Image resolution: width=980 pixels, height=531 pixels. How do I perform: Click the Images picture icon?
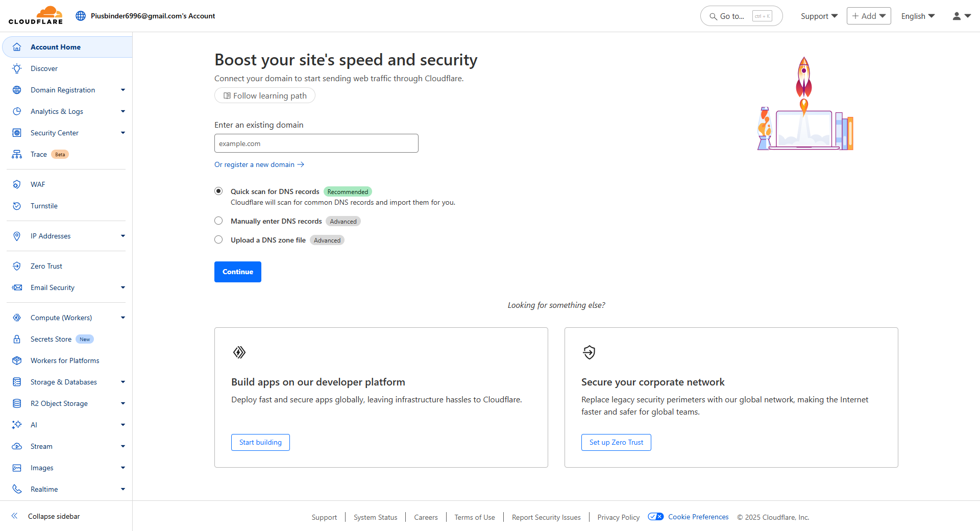point(17,468)
